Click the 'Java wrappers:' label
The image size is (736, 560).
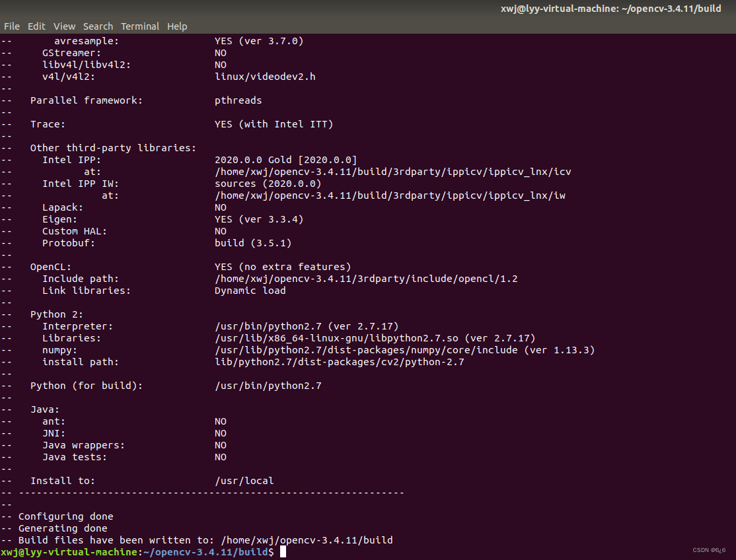83,445
